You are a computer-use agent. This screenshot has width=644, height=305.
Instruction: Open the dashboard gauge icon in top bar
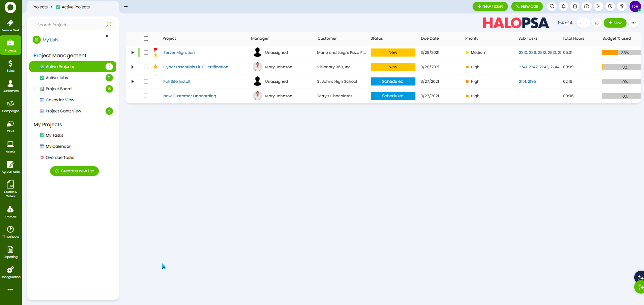pyautogui.click(x=587, y=6)
